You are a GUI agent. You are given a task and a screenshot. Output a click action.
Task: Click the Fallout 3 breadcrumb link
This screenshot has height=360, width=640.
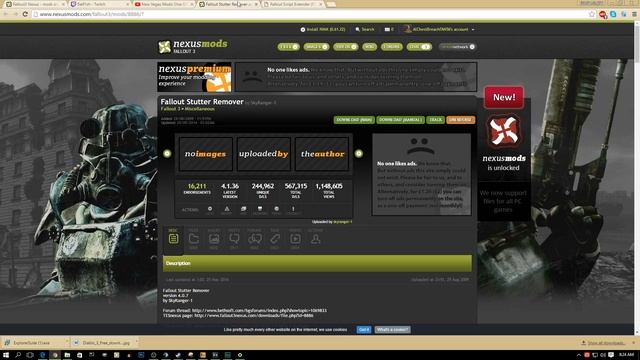tap(170, 109)
